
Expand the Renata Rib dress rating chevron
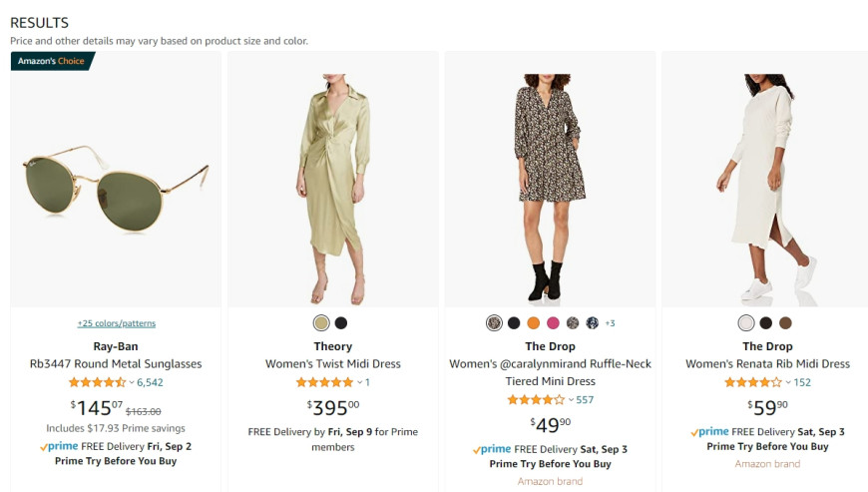[x=788, y=382]
